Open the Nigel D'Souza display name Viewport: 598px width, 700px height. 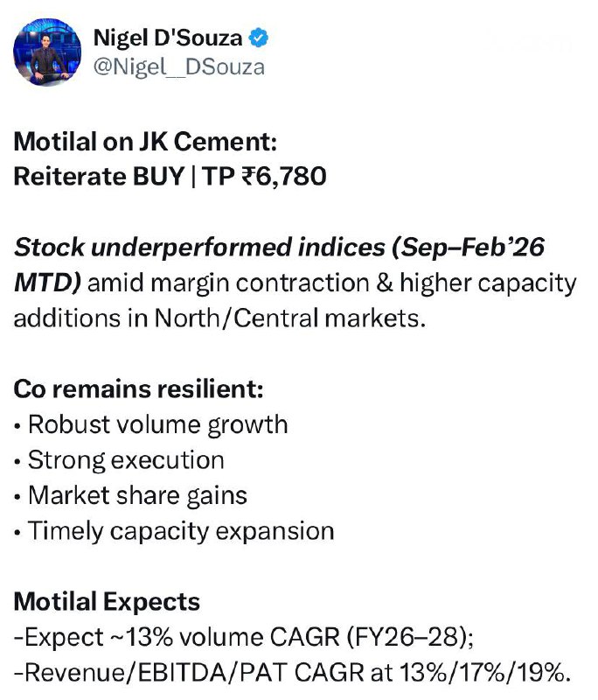click(169, 38)
